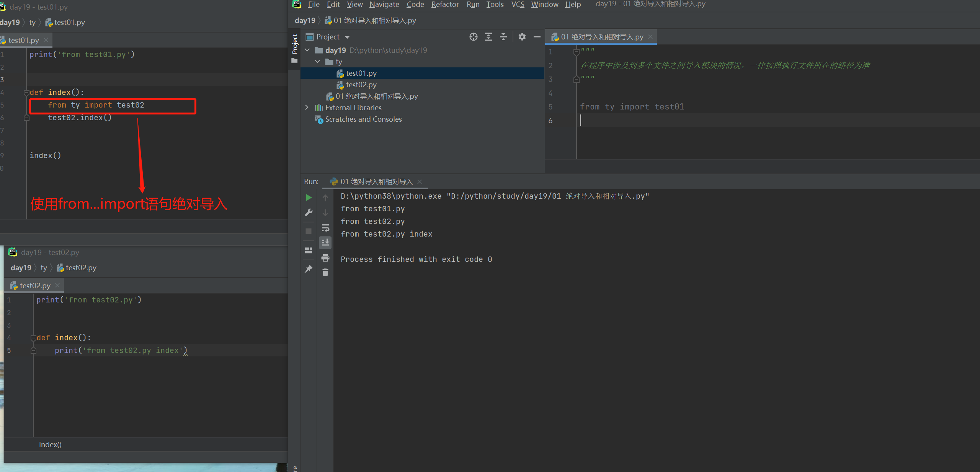Screen dimensions: 980x472
Task: Rerun the script with the green play icon
Action: [309, 198]
